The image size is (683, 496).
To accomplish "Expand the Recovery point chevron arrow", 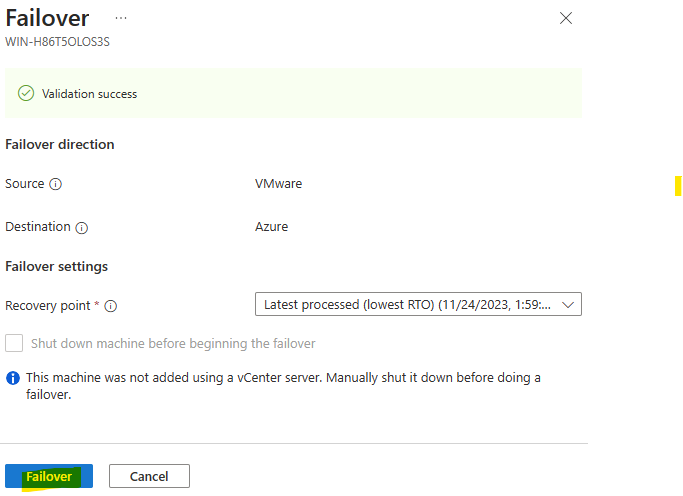I will [x=568, y=305].
